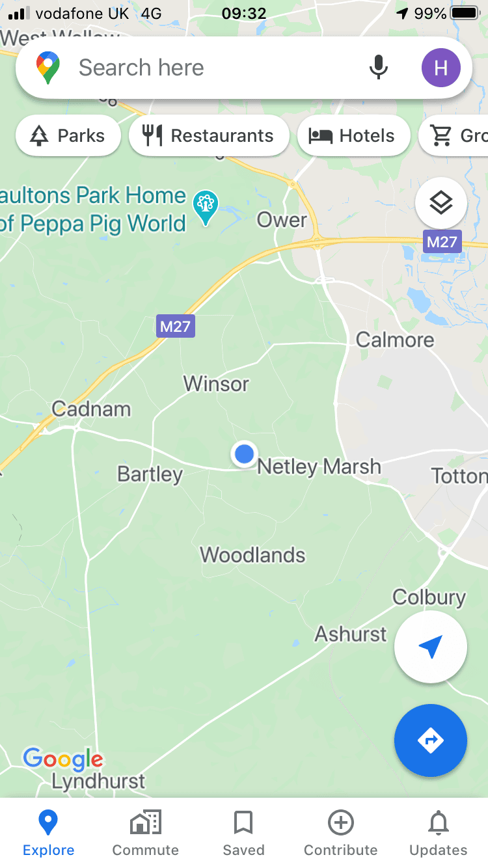The height and width of the screenshot is (868, 488).
Task: Open the purple H account avatar
Action: [x=441, y=68]
